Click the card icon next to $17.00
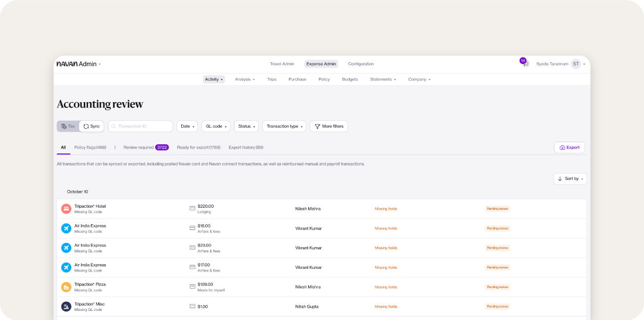The width and height of the screenshot is (644, 320). (x=192, y=267)
